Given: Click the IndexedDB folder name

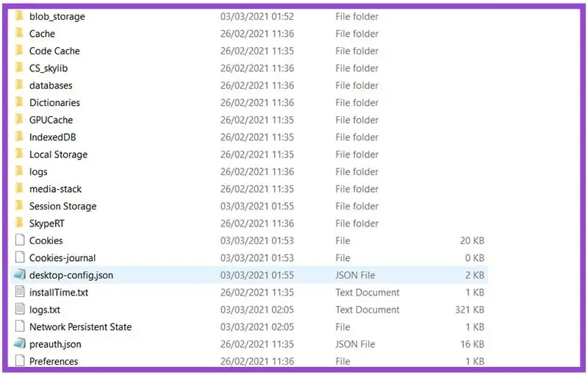Looking at the screenshot, I should pyautogui.click(x=52, y=137).
